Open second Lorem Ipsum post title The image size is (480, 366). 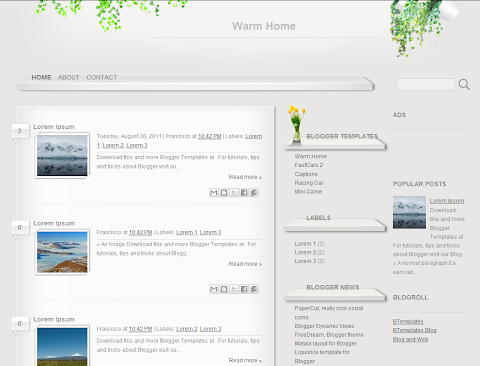tap(54, 223)
